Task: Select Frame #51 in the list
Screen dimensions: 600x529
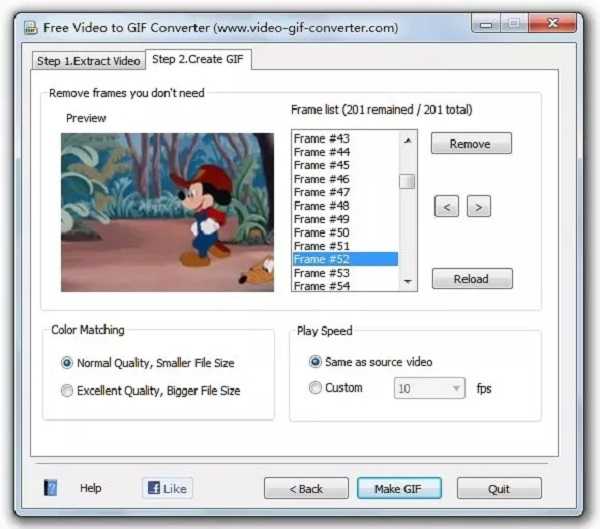Action: point(346,246)
